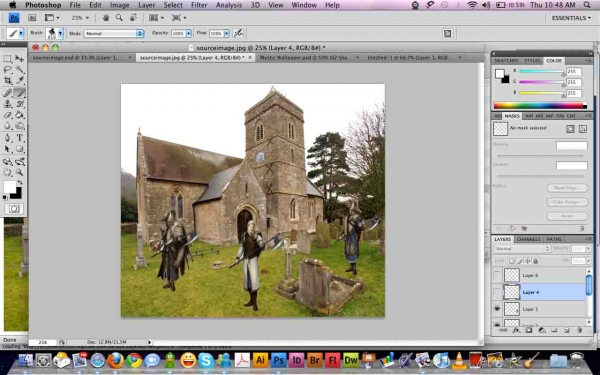Select the Crop tool
The height and width of the screenshot is (375, 600).
[7, 80]
